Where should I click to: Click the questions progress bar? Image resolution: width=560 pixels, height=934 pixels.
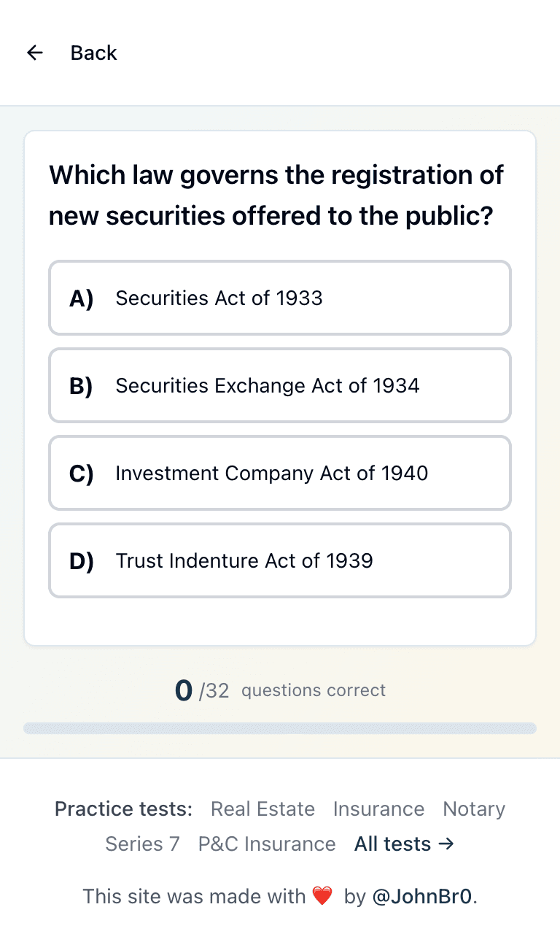[280, 728]
